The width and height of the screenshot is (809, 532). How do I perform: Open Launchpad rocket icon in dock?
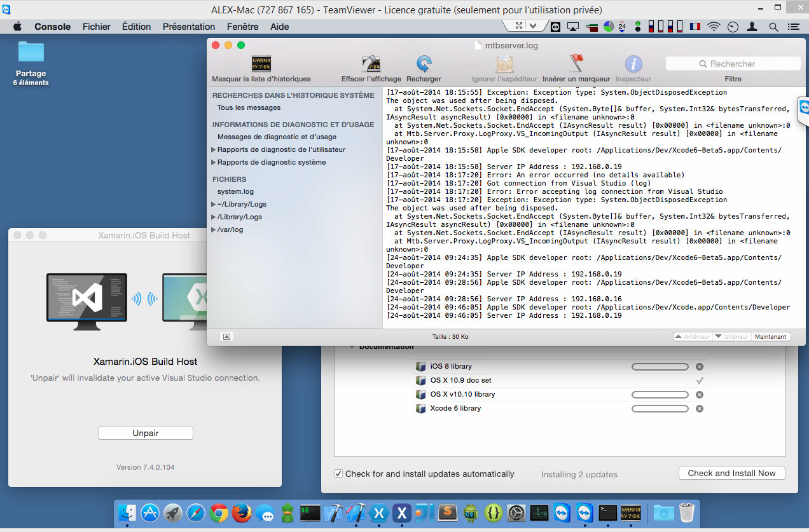coord(173,512)
